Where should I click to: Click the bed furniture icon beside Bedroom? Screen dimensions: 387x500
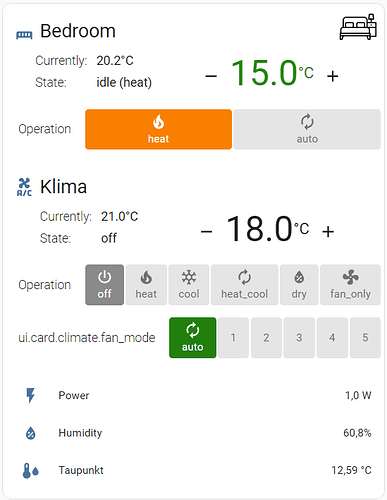pyautogui.click(x=358, y=27)
